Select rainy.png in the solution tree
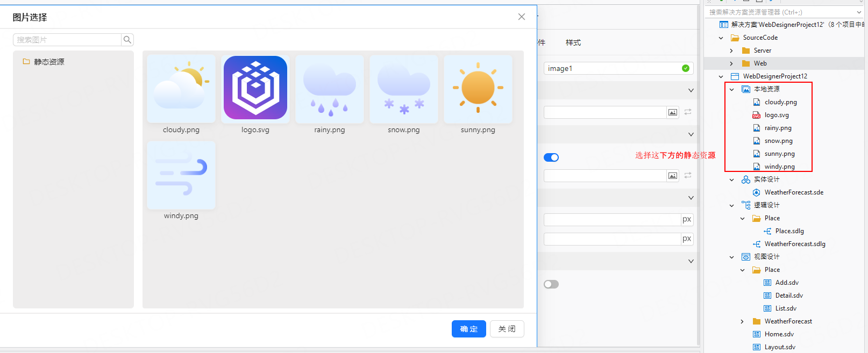The image size is (868, 353). (778, 128)
